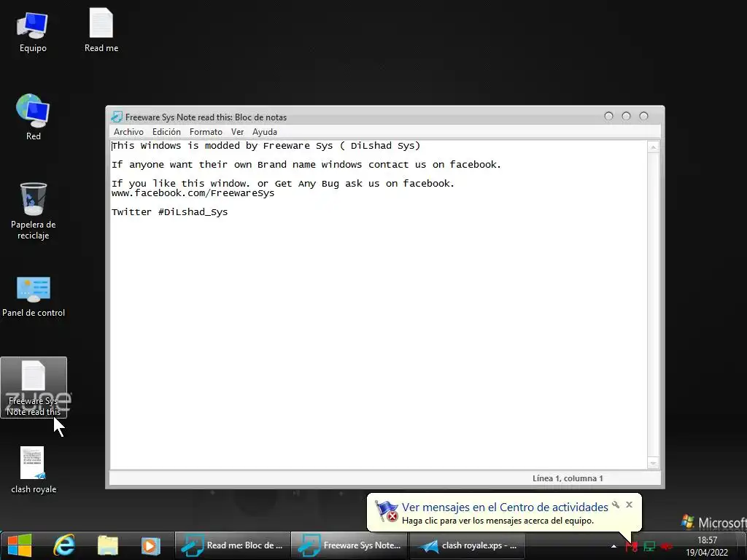Open the Ver menu in Notepad
747x560 pixels.
[237, 132]
